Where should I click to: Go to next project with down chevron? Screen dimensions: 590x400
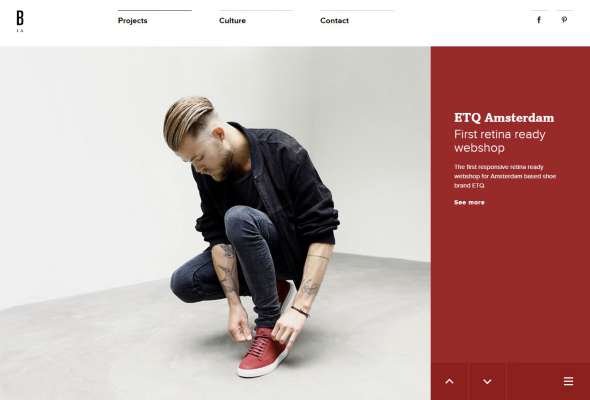pos(487,381)
